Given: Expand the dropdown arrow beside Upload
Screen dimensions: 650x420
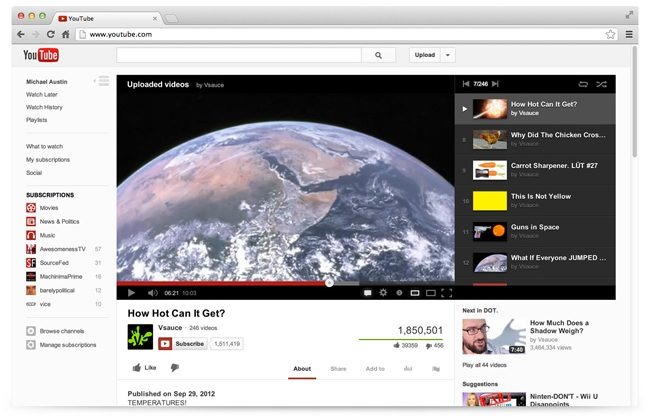Looking at the screenshot, I should pyautogui.click(x=448, y=55).
